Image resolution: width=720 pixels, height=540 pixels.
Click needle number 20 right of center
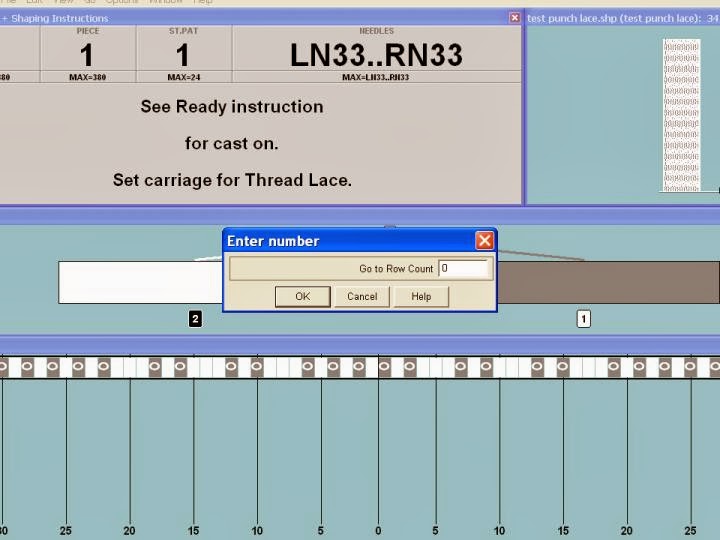coord(627,531)
